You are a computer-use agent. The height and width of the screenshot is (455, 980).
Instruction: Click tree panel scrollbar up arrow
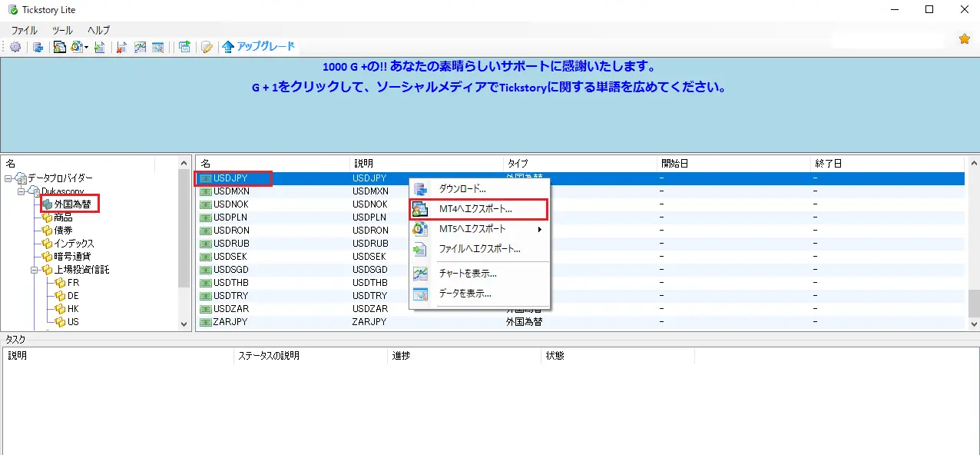coord(184,163)
